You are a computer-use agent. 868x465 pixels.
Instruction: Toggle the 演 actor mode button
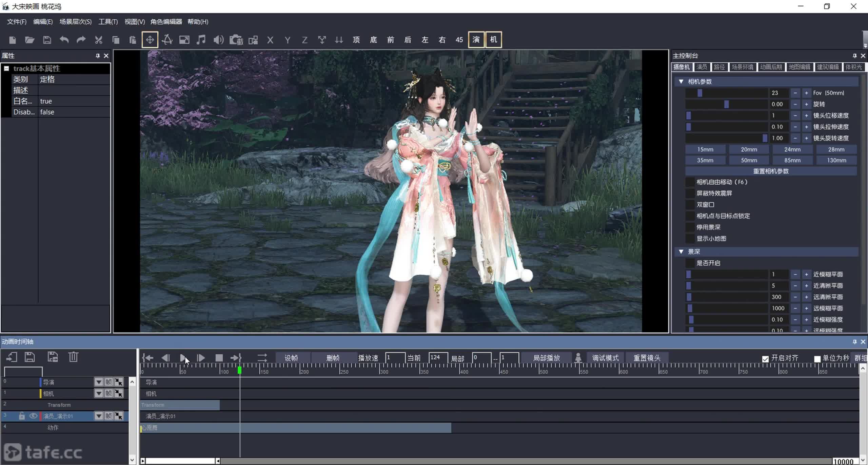click(476, 40)
